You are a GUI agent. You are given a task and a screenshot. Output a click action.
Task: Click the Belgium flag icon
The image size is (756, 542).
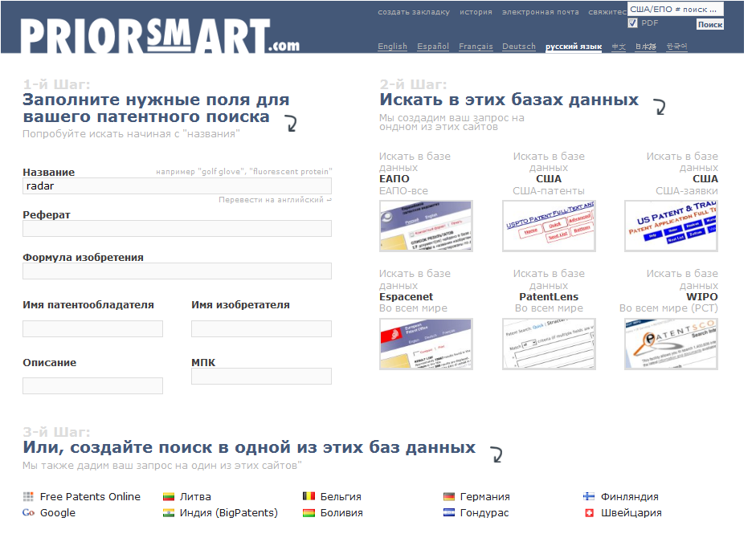(x=309, y=495)
